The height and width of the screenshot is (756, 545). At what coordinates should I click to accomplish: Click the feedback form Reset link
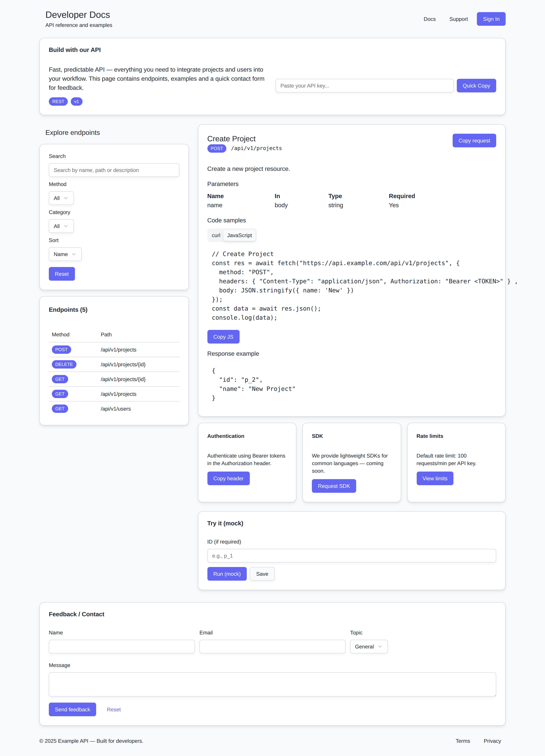[114, 709]
